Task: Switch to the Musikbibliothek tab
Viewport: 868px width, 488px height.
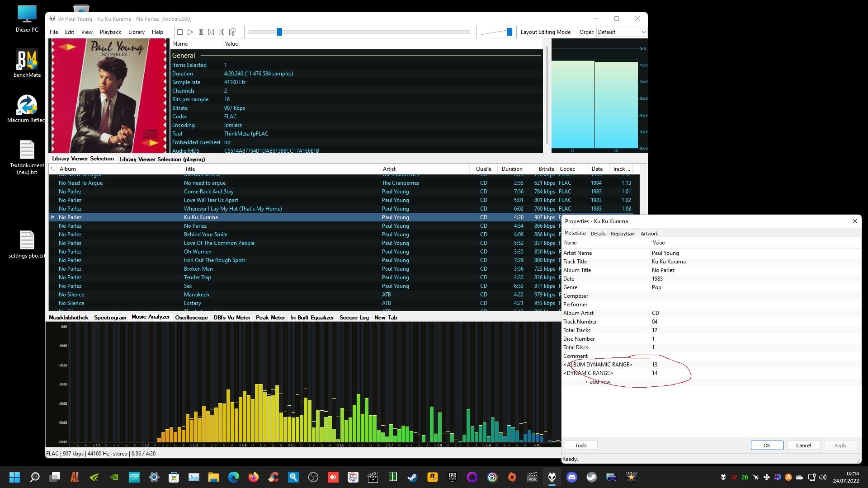Action: click(69, 318)
